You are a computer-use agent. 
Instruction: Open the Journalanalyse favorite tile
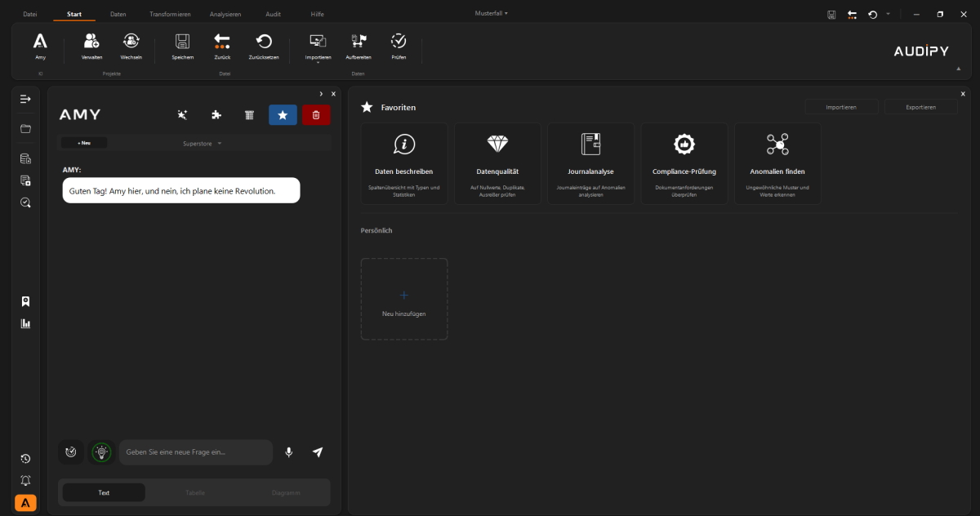590,163
